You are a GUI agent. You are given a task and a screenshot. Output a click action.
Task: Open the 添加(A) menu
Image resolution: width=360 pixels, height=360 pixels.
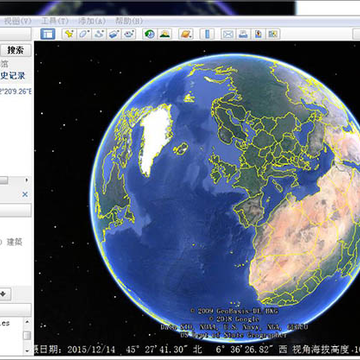92,21
